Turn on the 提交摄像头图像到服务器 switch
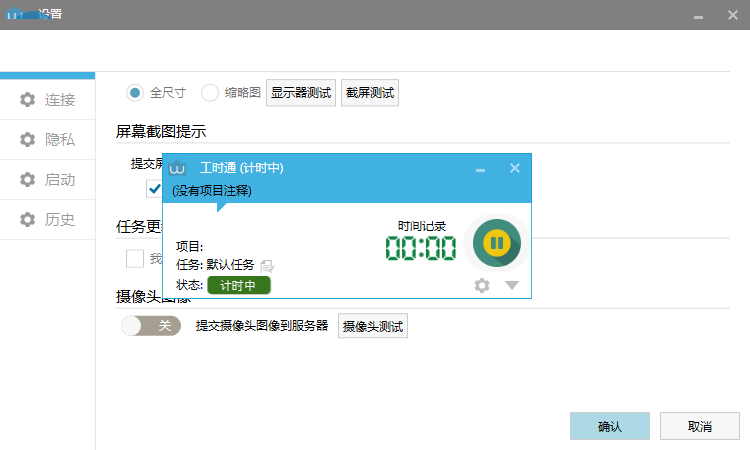Viewport: 750px width, 450px height. 151,326
